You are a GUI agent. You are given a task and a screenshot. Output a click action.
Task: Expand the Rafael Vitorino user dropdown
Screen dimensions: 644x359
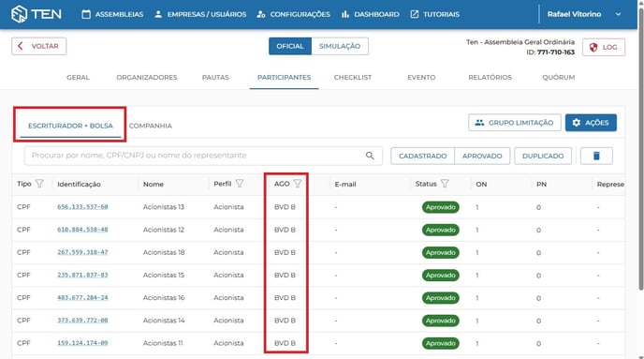tap(584, 14)
